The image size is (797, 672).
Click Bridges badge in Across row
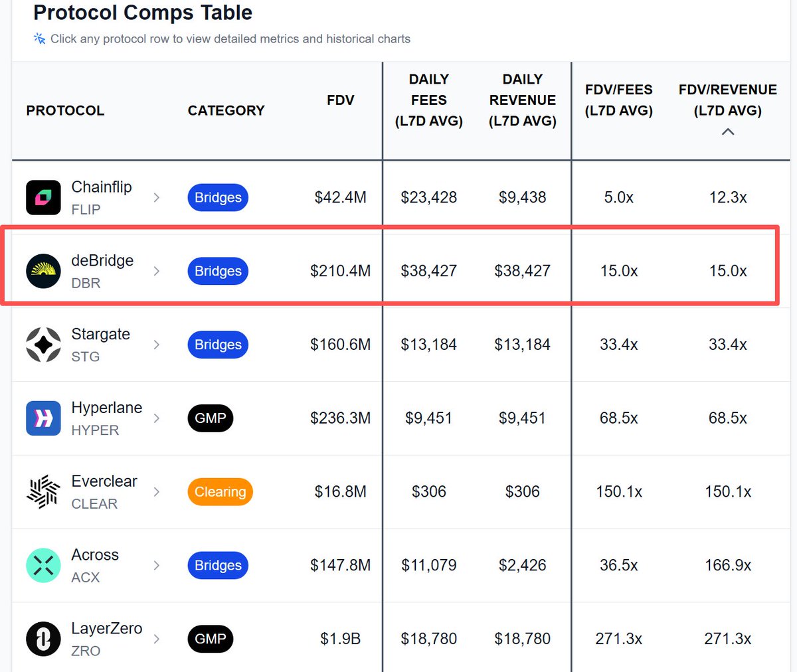218,566
